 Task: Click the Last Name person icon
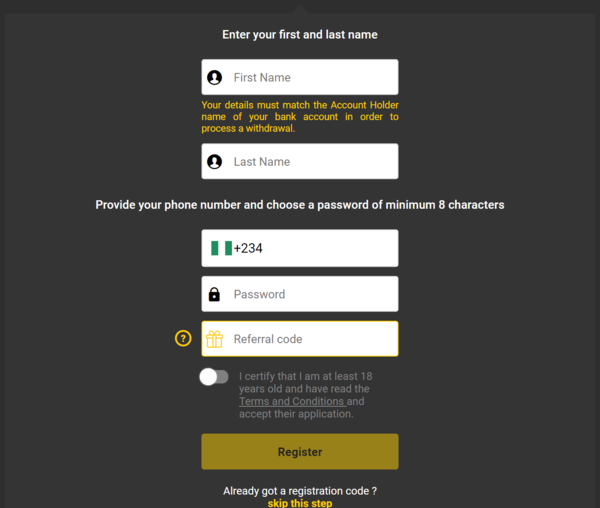(214, 161)
